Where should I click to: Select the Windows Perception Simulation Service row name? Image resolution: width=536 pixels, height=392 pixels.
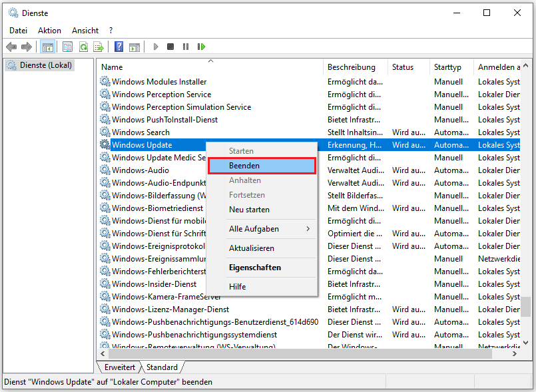(182, 107)
